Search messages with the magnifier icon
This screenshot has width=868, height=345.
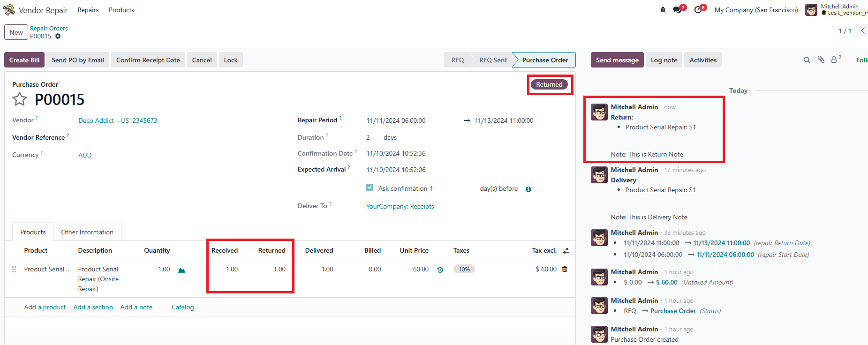(807, 60)
